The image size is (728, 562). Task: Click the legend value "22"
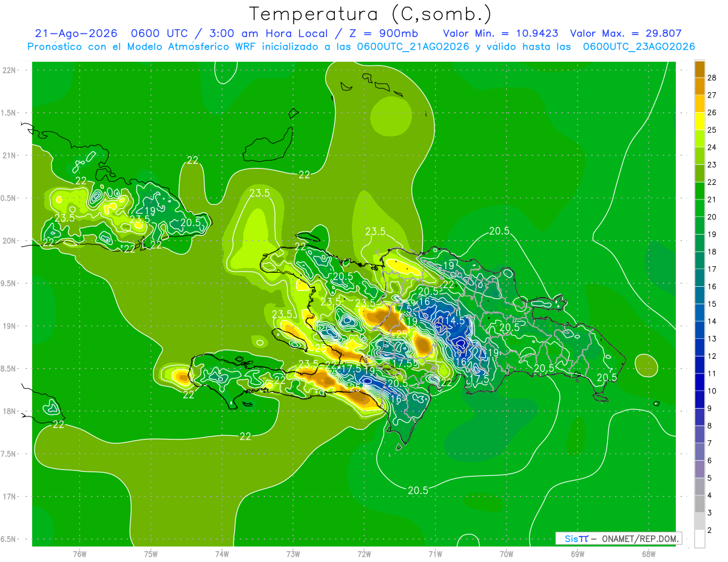(x=712, y=182)
